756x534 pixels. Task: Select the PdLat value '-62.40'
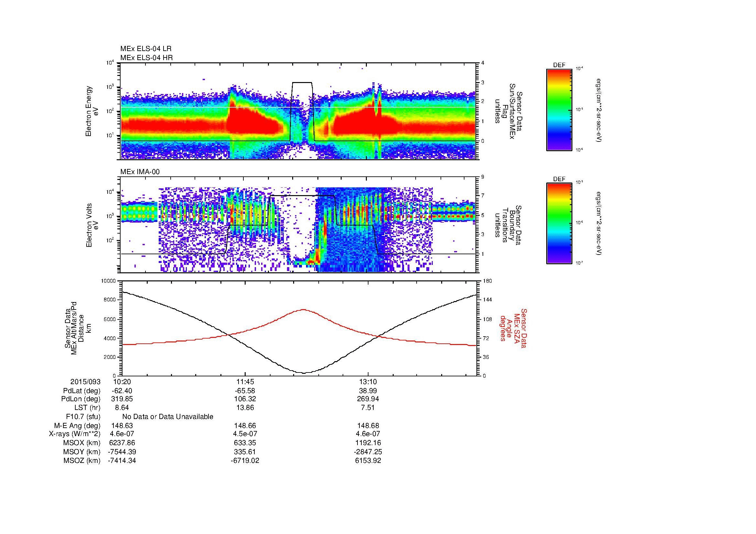point(122,391)
